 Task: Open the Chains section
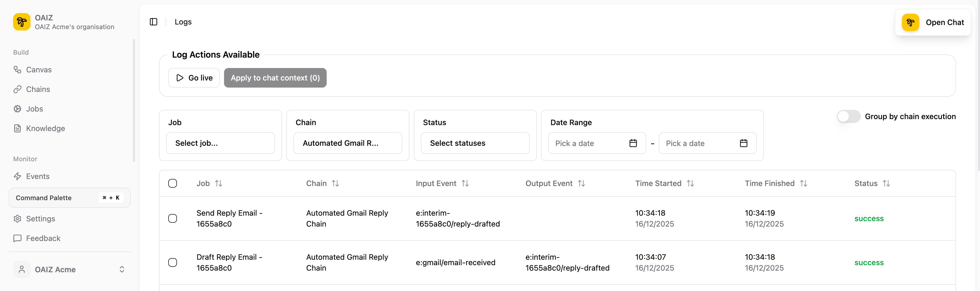coord(38,89)
